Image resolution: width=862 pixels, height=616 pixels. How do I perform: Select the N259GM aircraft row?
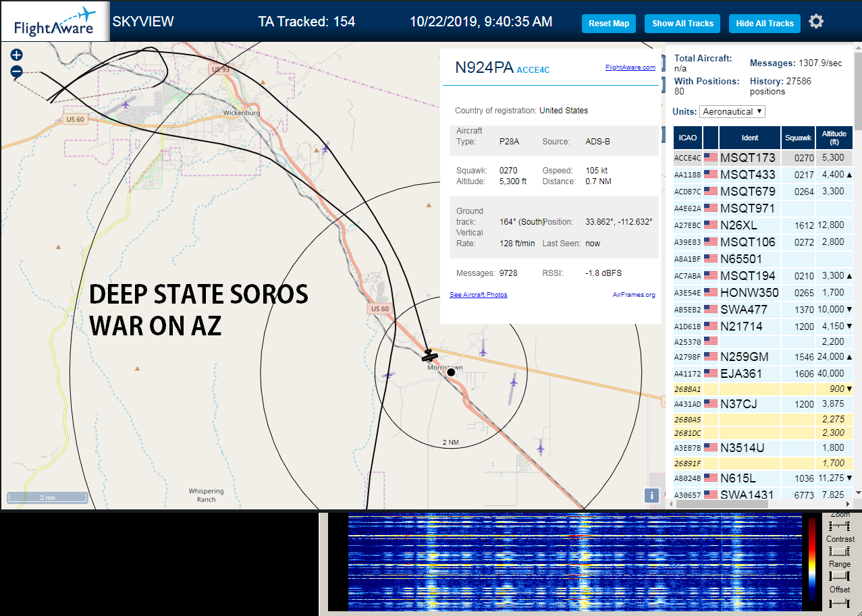pyautogui.click(x=763, y=356)
